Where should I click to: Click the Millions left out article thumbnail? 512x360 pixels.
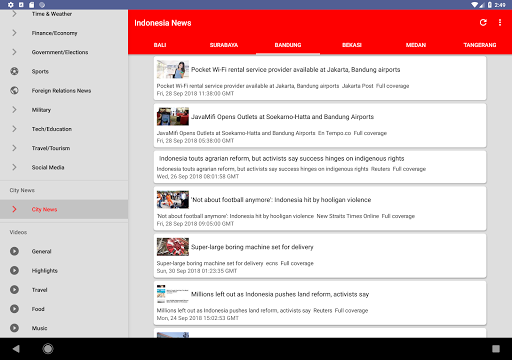click(173, 294)
